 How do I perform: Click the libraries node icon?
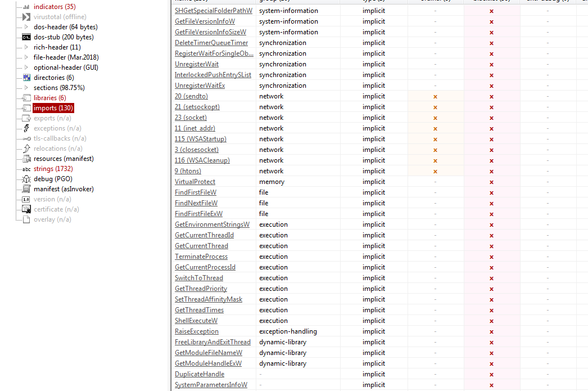(26, 98)
